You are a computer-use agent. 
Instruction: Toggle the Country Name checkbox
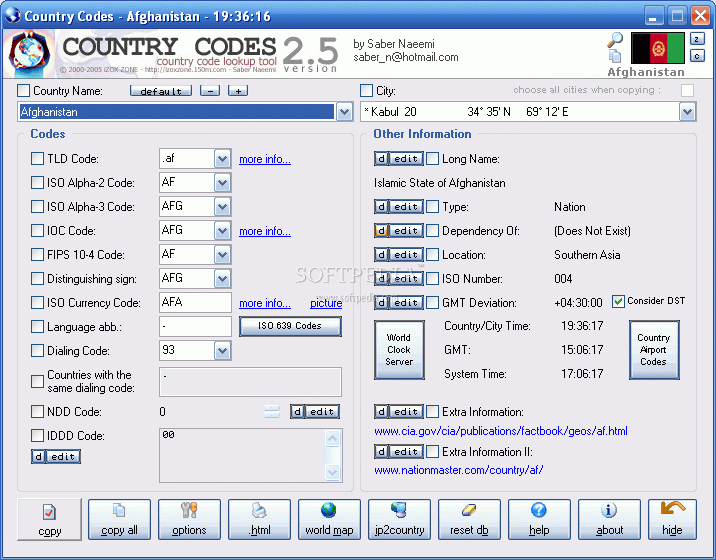click(23, 90)
